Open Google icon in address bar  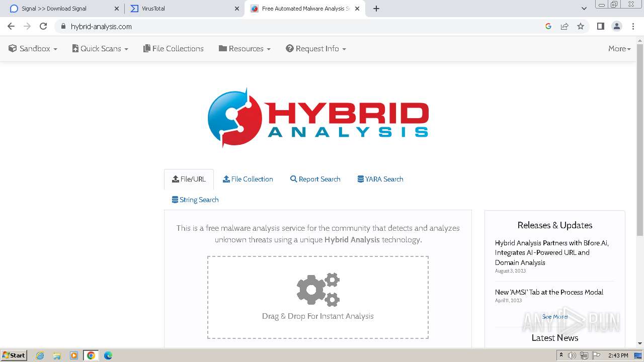(x=548, y=26)
